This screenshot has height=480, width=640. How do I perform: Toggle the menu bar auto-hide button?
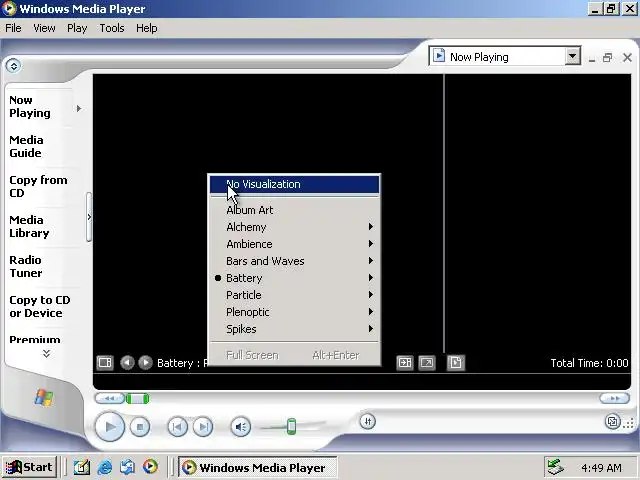[x=13, y=66]
